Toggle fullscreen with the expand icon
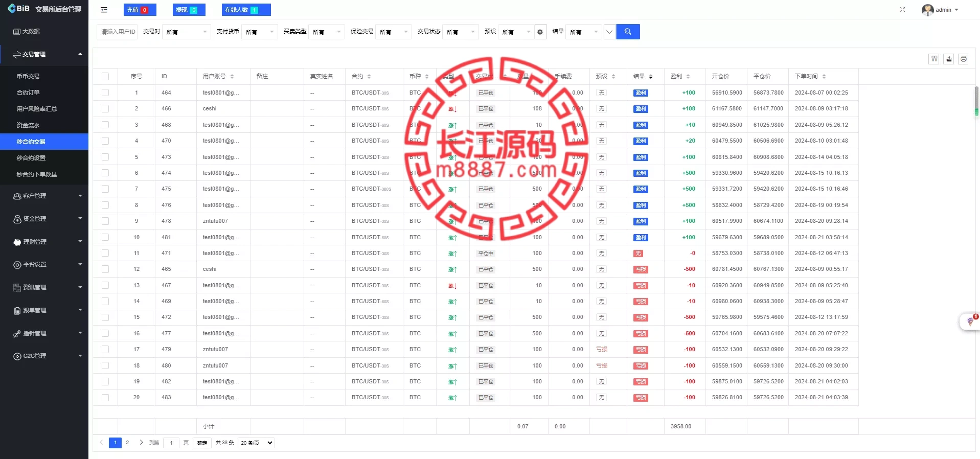The height and width of the screenshot is (459, 980). [902, 10]
